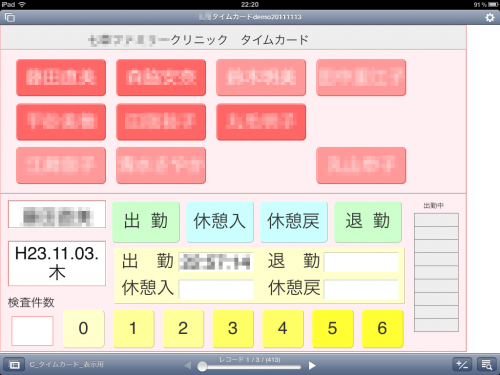
Task: Tap the empty 休憩入 time field
Action: (216, 289)
